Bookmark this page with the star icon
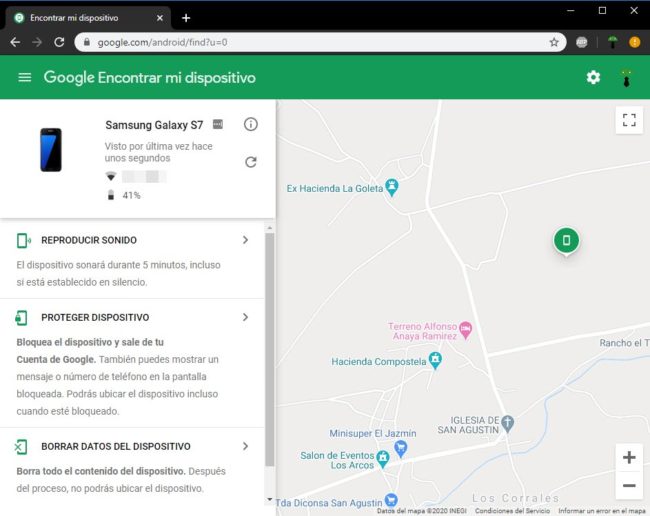 click(554, 42)
